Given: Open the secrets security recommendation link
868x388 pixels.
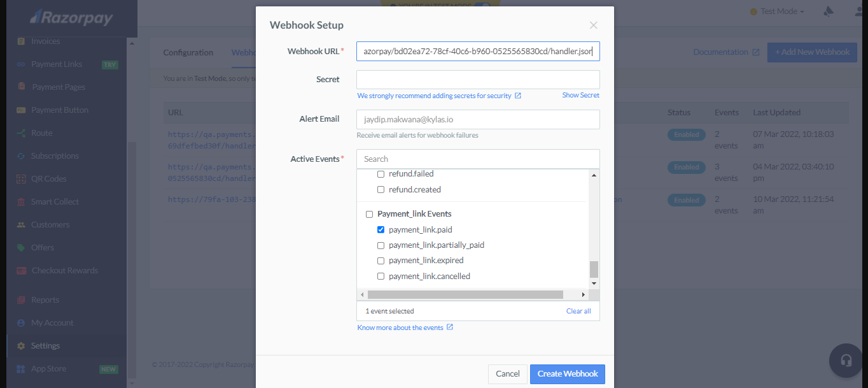Looking at the screenshot, I should 434,96.
